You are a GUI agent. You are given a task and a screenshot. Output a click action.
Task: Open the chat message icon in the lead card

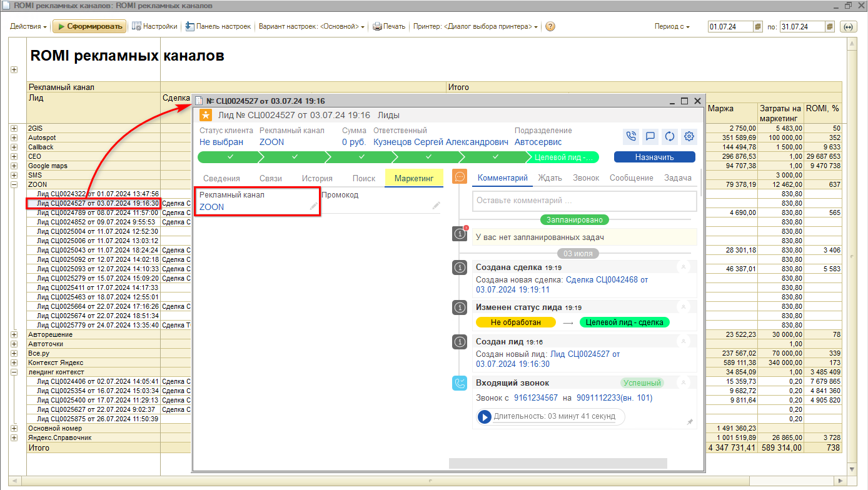pyautogui.click(x=650, y=136)
